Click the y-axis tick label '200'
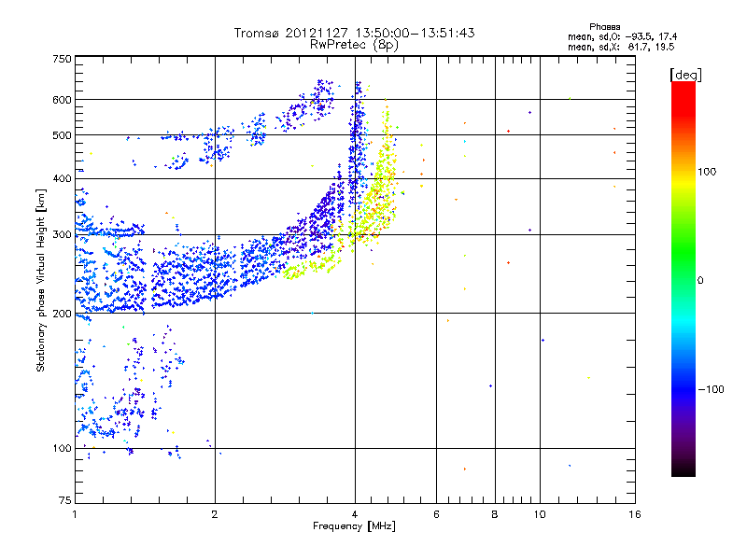Viewport: 747px width, 560px height. coord(62,314)
